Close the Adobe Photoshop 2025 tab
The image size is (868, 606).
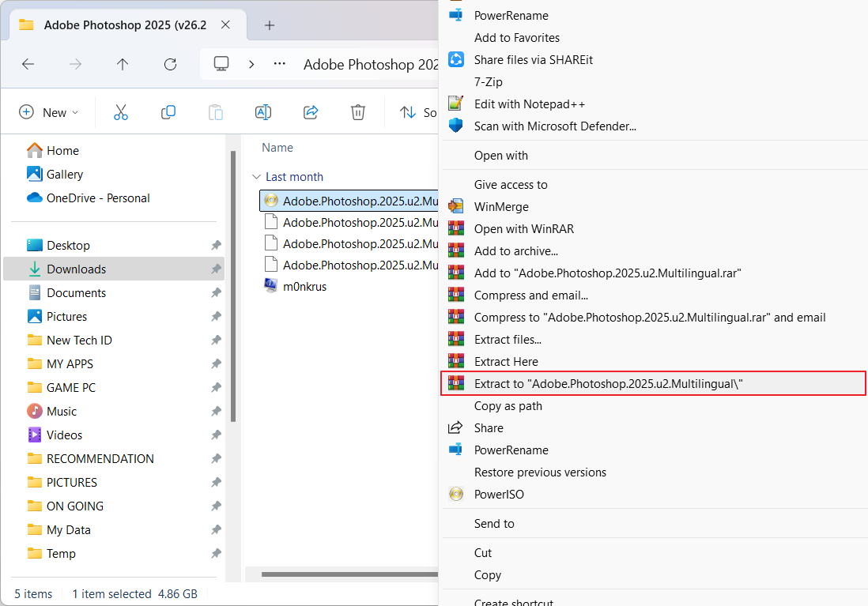[x=225, y=25]
